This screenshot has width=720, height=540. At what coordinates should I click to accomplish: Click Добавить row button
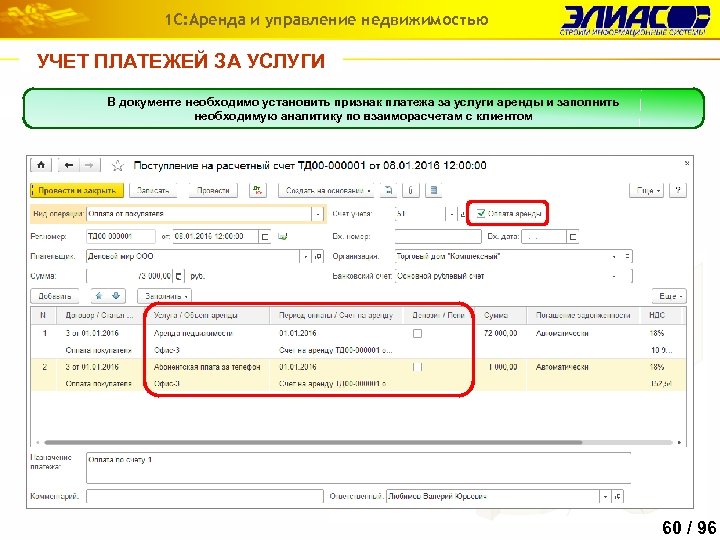click(x=55, y=296)
